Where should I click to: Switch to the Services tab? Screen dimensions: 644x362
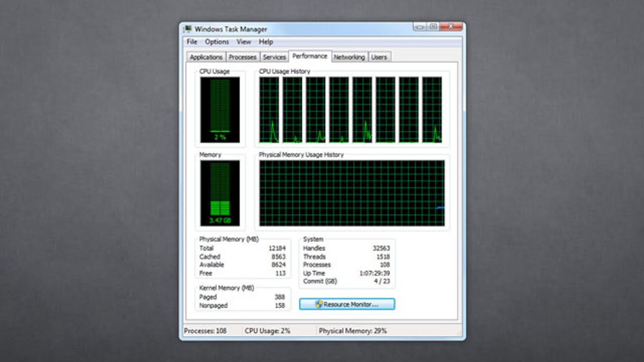coord(274,57)
